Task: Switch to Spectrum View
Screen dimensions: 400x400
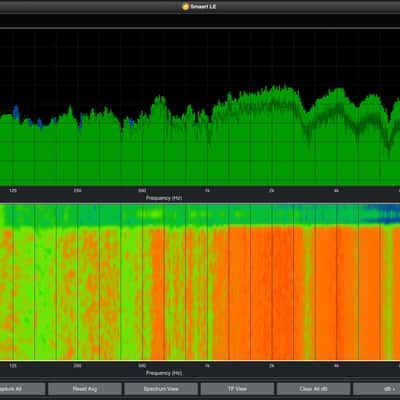Action: [x=161, y=389]
